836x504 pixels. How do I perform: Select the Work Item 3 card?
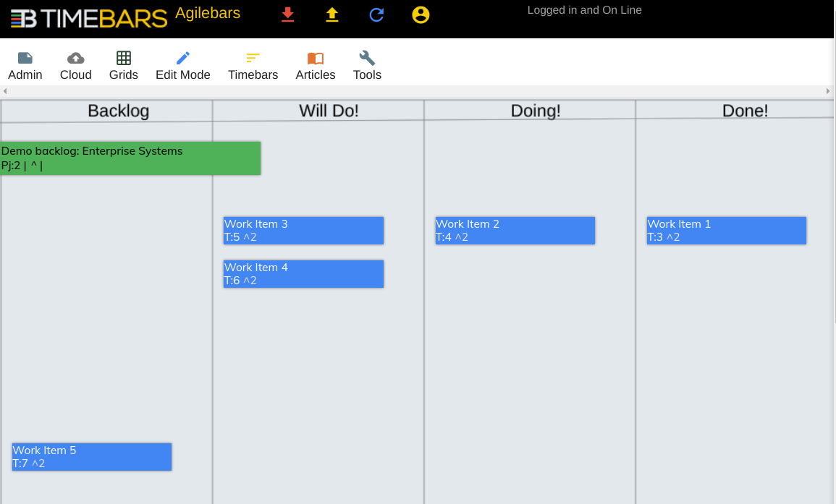[x=303, y=231]
